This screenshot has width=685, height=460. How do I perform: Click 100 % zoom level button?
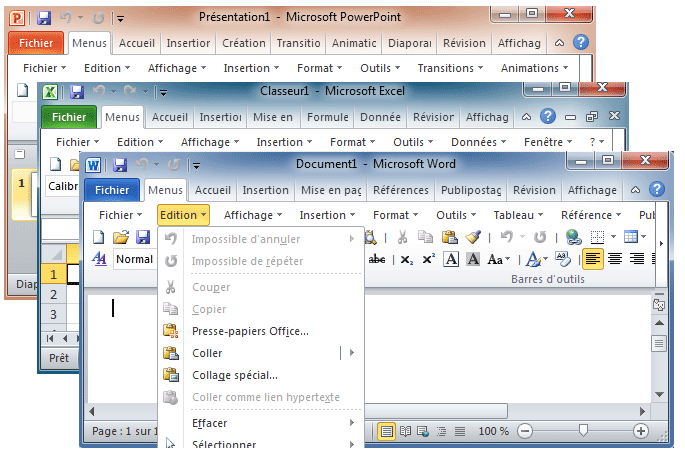493,432
